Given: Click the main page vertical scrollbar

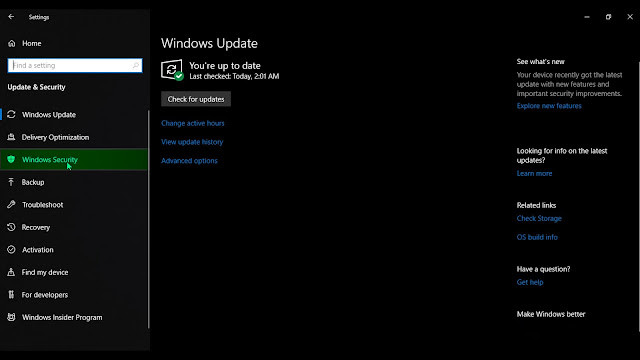Looking at the screenshot, I should pos(638,196).
